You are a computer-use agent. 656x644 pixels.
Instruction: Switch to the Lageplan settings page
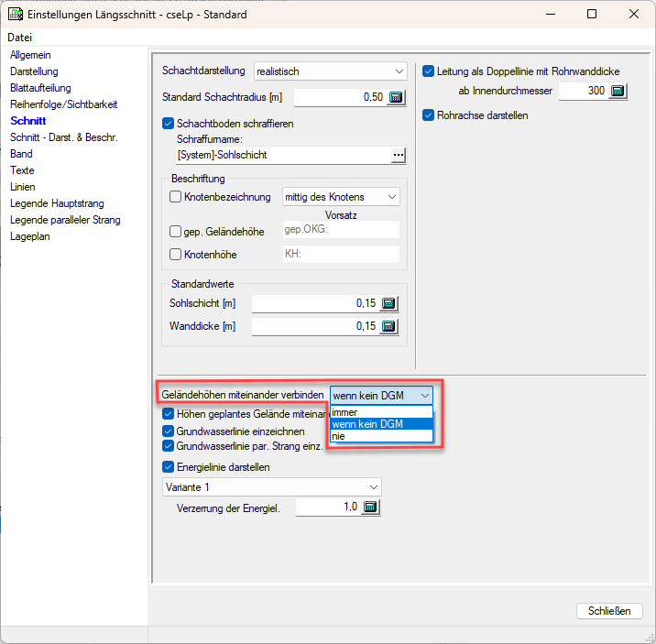click(x=30, y=236)
